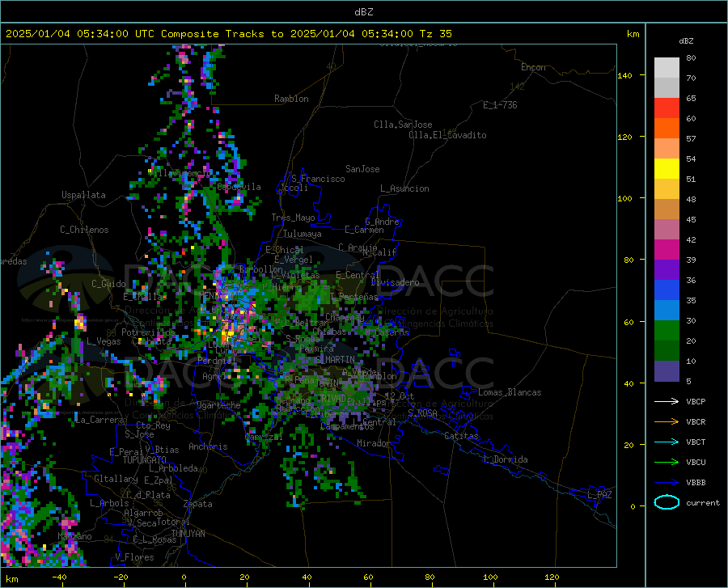The width and height of the screenshot is (728, 588).
Task: Click the 'C_Chilenos' map label
Action: click(x=84, y=230)
